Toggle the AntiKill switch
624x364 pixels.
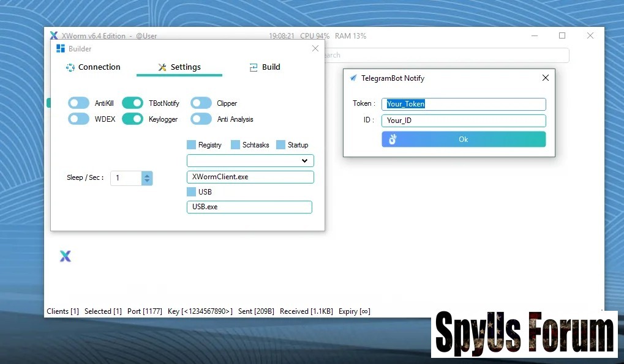click(x=79, y=103)
